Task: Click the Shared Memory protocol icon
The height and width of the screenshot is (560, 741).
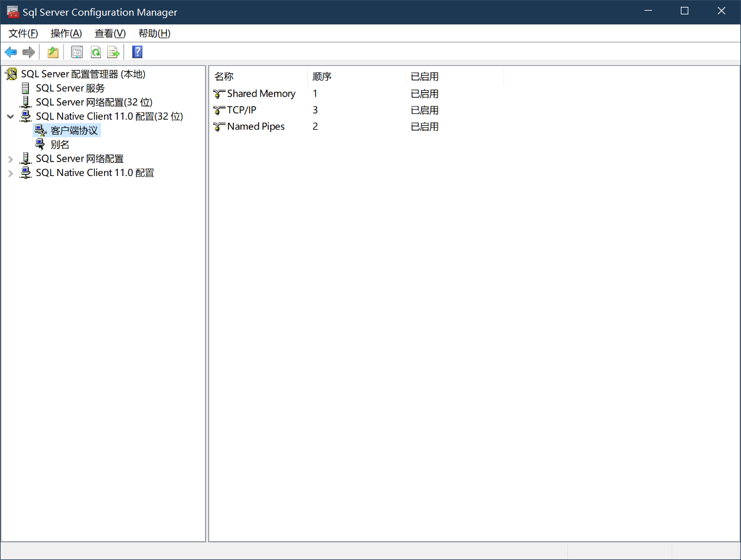Action: [219, 94]
